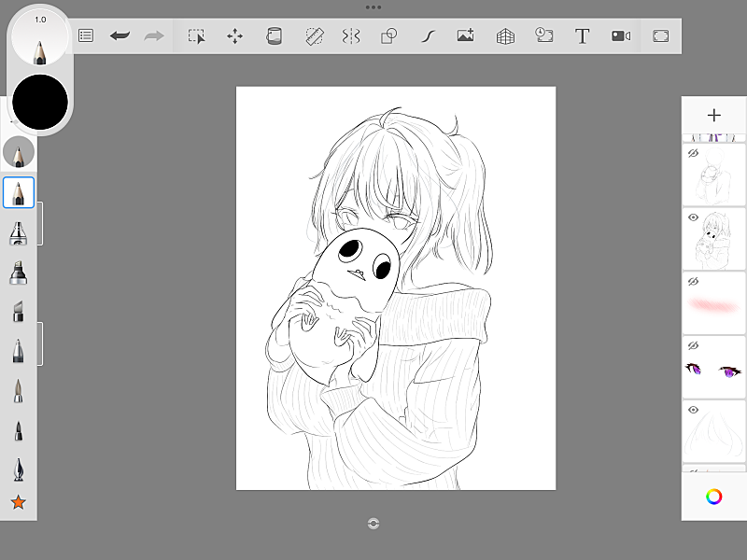Screen dimensions: 747x560
Task: Open the time-lapse record tool
Action: (544, 35)
